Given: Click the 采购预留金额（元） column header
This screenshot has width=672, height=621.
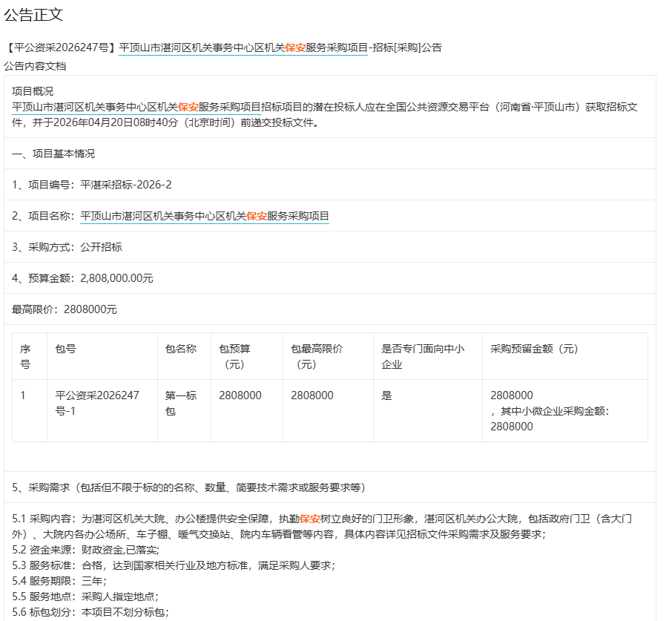Looking at the screenshot, I should coord(534,349).
